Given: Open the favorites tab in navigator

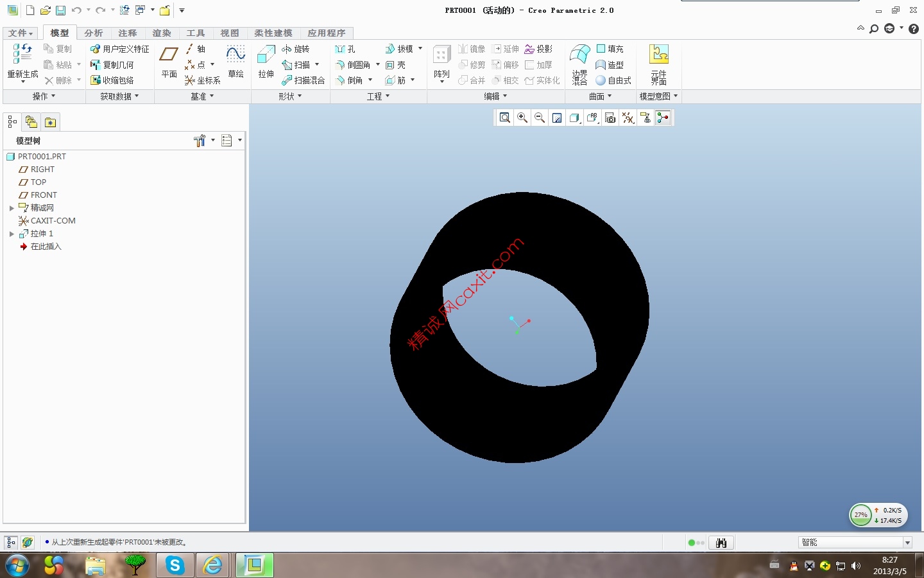Looking at the screenshot, I should (x=50, y=122).
